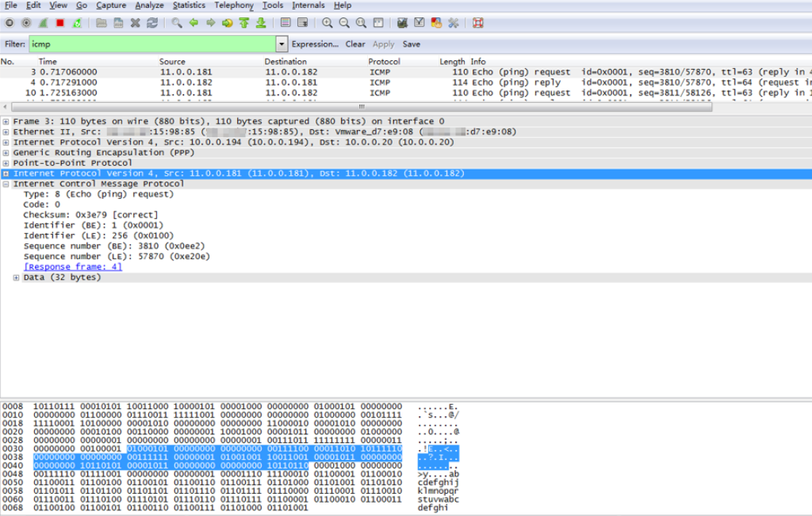Go to specific packet number icon
812x516 pixels.
(228, 23)
